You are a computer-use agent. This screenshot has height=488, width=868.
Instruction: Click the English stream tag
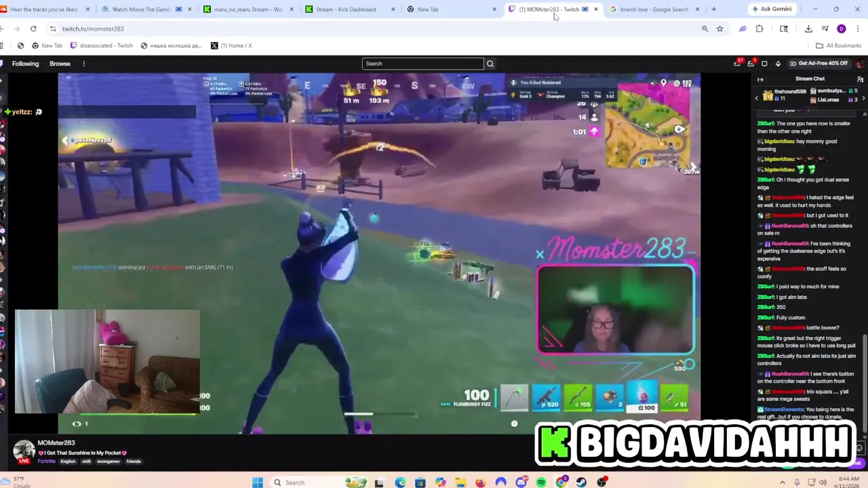point(68,462)
